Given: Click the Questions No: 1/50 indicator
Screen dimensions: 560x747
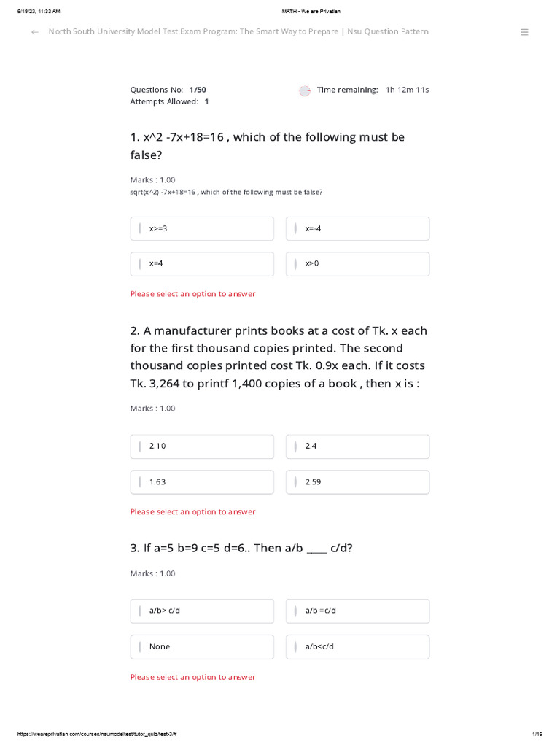Looking at the screenshot, I should click(x=168, y=90).
